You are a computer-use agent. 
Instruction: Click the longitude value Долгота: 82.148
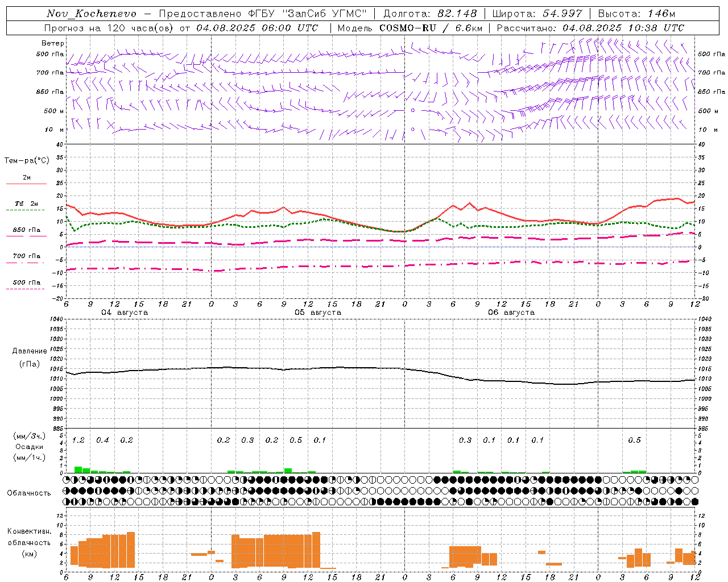430,14
